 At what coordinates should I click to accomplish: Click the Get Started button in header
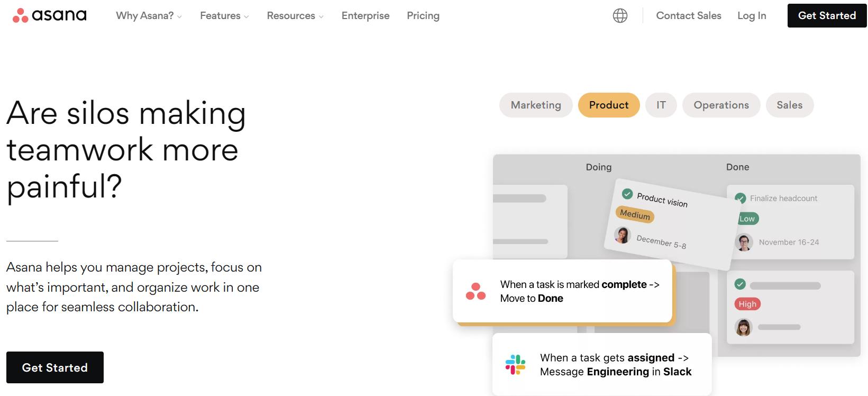tap(827, 15)
